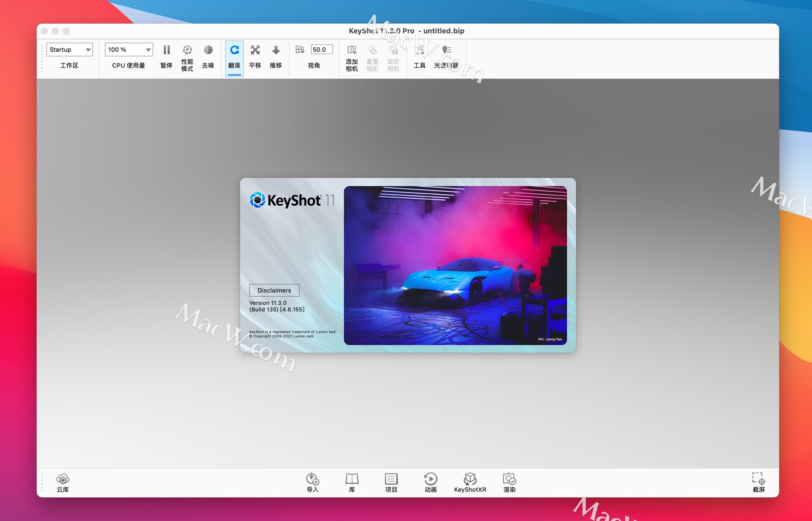Screen dimensions: 812x521
Task: Click the splash screen car image
Action: [x=455, y=265]
